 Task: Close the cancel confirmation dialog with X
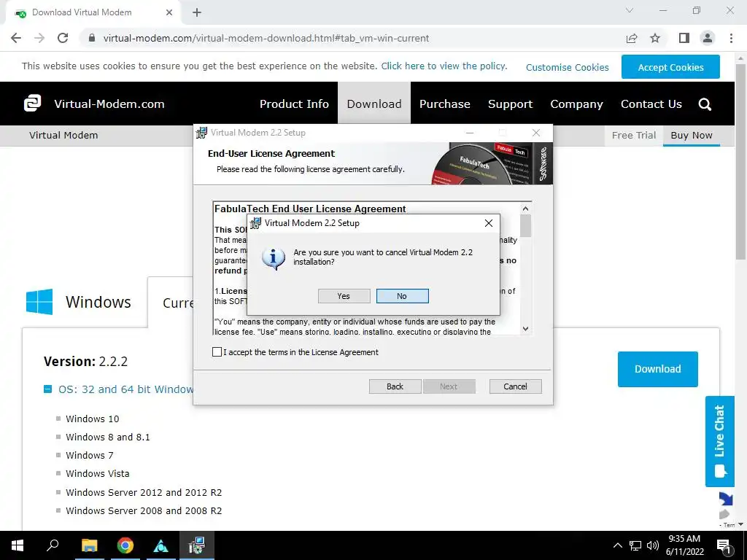[x=488, y=223]
